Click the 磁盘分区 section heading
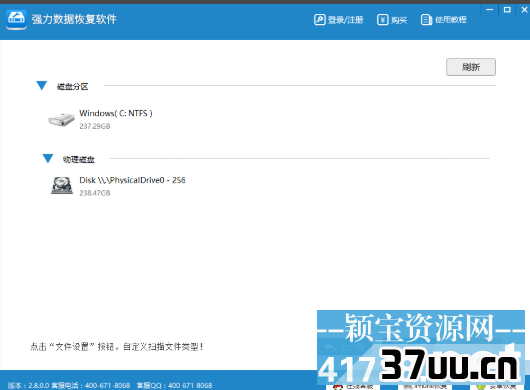Image resolution: width=530 pixels, height=390 pixels. click(72, 87)
